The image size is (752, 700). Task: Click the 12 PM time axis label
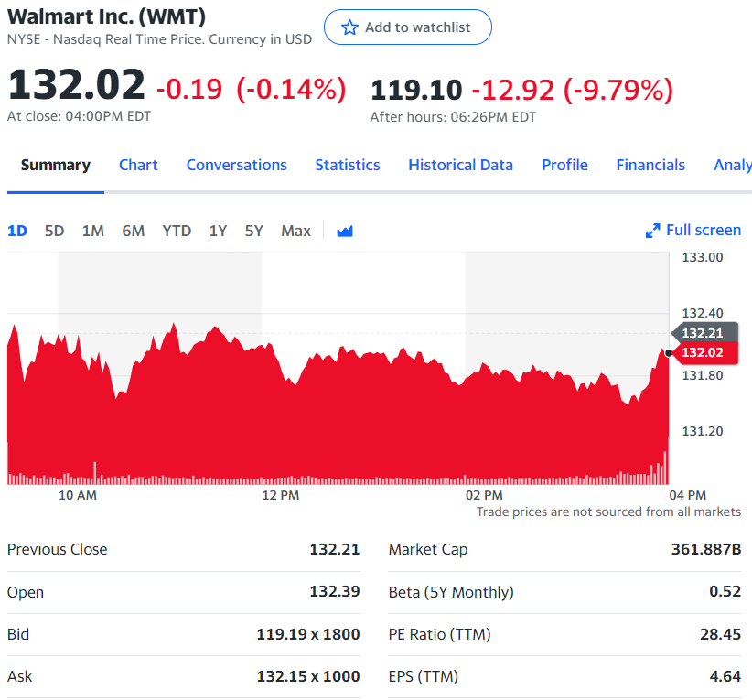tap(281, 495)
